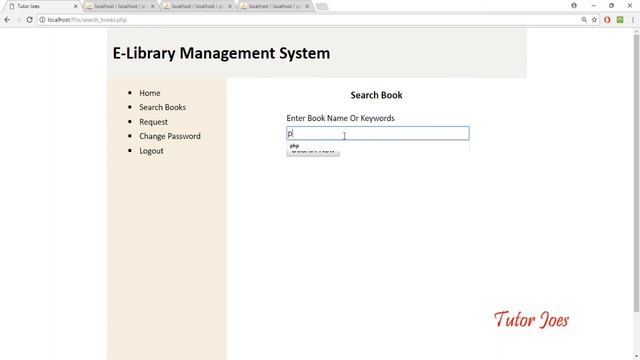
Task: Click the Logout link
Action: click(151, 151)
